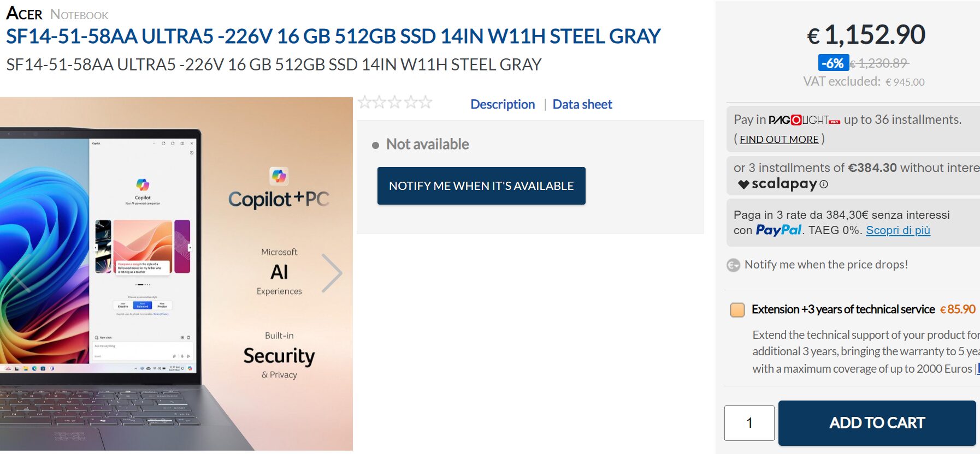Tick the Extension +3 years technical service checkbox
The width and height of the screenshot is (980, 454).
pos(737,310)
